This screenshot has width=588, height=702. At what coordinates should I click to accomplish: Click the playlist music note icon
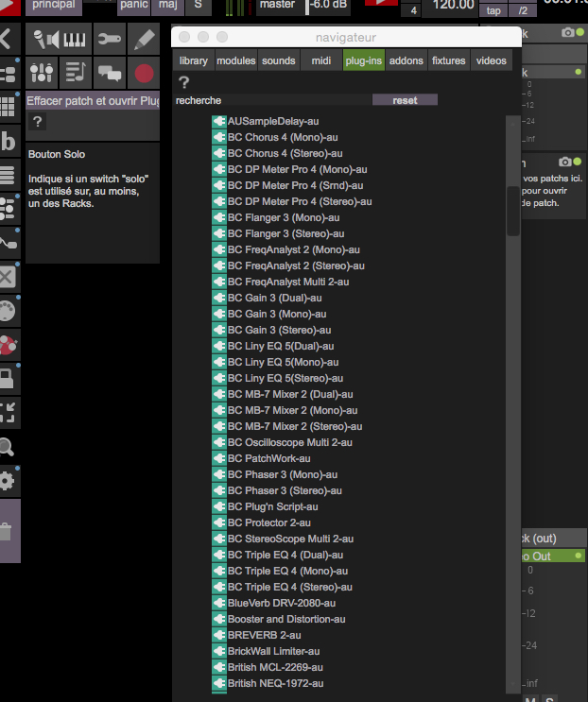click(x=76, y=73)
